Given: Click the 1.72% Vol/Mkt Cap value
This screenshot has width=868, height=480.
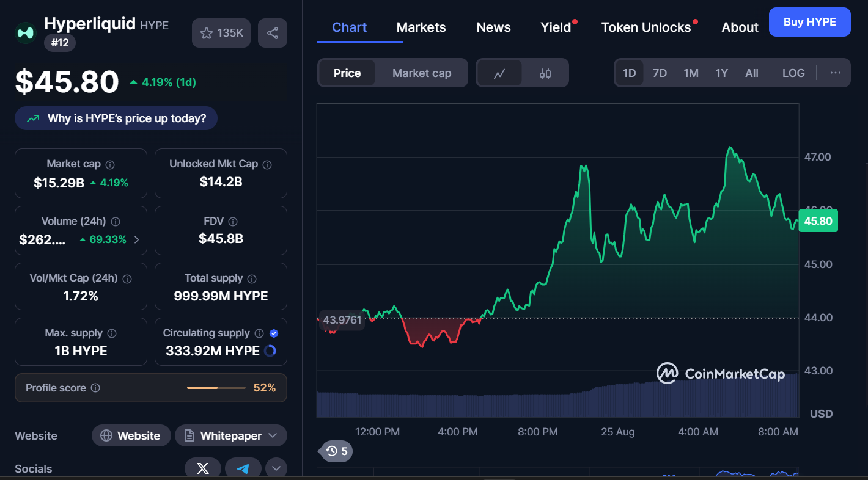Looking at the screenshot, I should coord(81,296).
